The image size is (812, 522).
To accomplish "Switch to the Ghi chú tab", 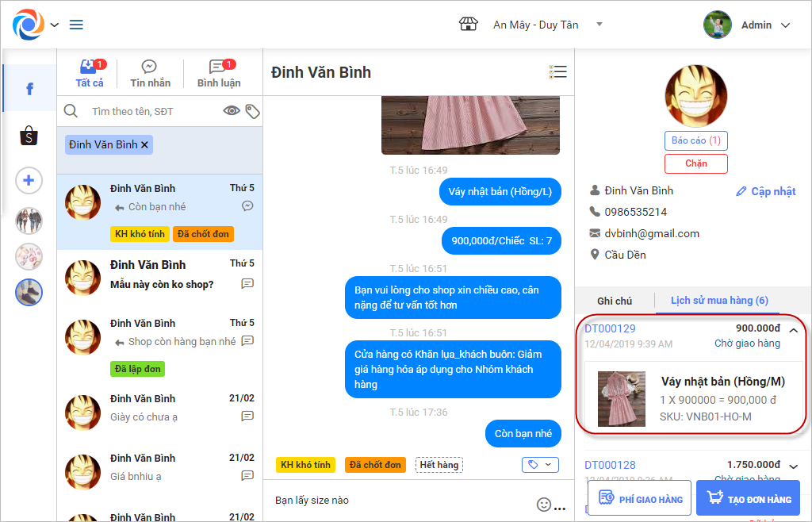I will click(x=615, y=301).
